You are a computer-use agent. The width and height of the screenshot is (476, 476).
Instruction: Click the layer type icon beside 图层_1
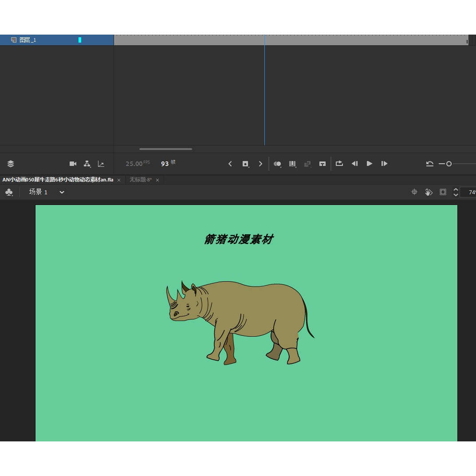pos(14,40)
